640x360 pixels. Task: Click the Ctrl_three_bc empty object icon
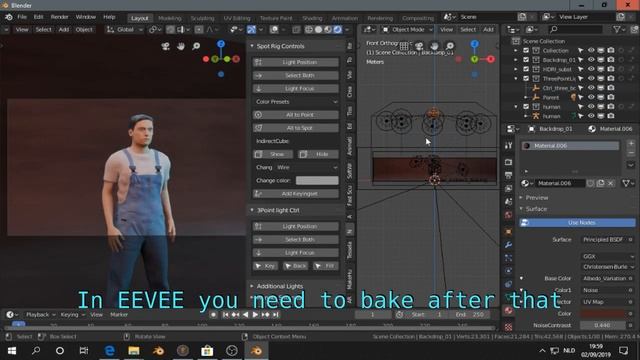click(x=536, y=88)
